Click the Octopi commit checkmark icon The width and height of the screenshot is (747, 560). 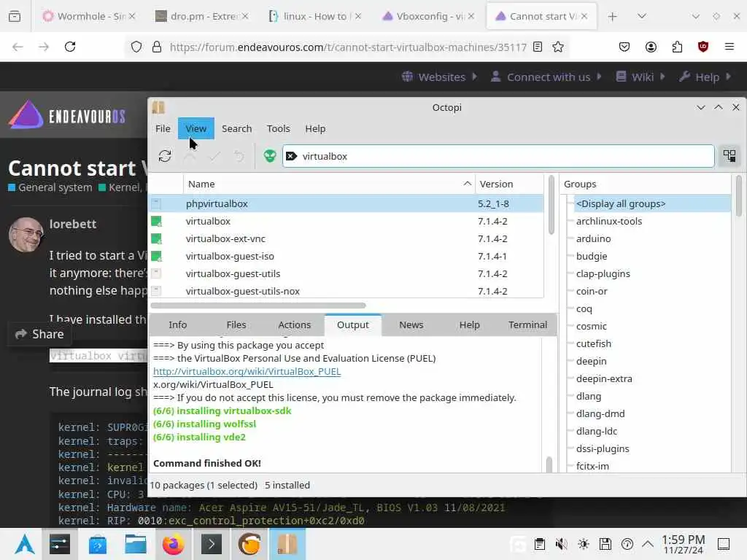pos(215,156)
